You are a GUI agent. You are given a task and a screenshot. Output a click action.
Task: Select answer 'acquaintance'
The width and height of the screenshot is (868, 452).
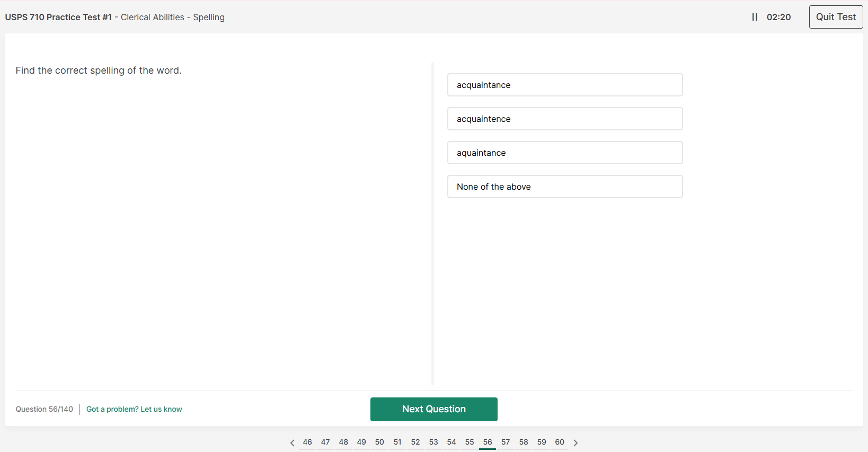[564, 85]
